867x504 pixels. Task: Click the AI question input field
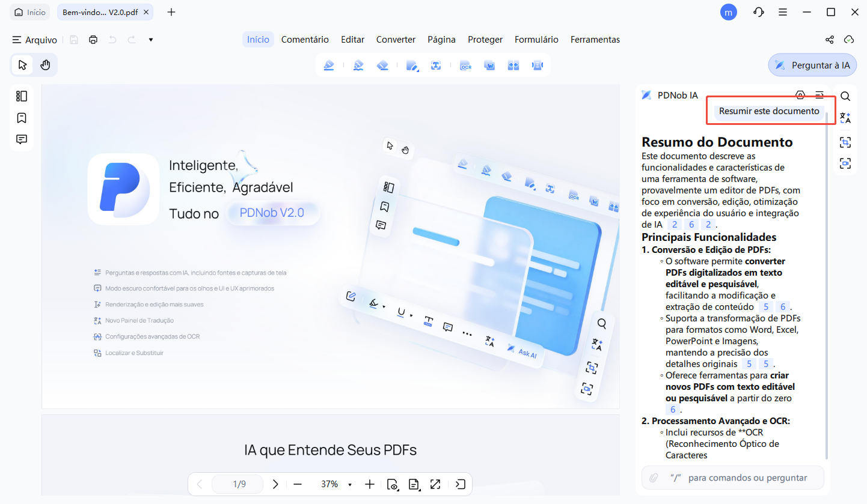click(746, 478)
